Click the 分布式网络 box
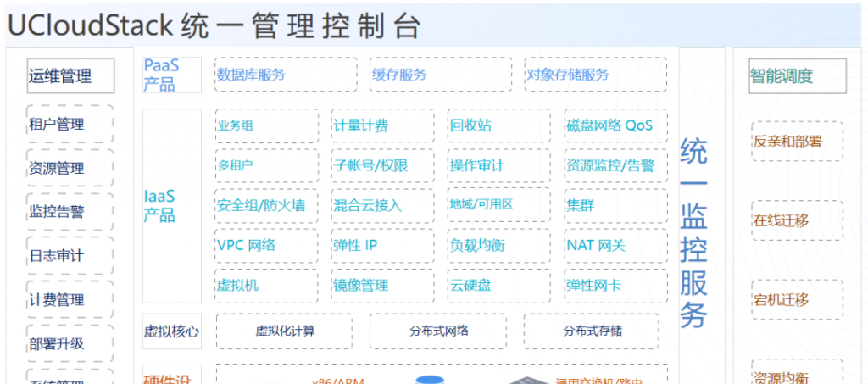 click(x=438, y=331)
